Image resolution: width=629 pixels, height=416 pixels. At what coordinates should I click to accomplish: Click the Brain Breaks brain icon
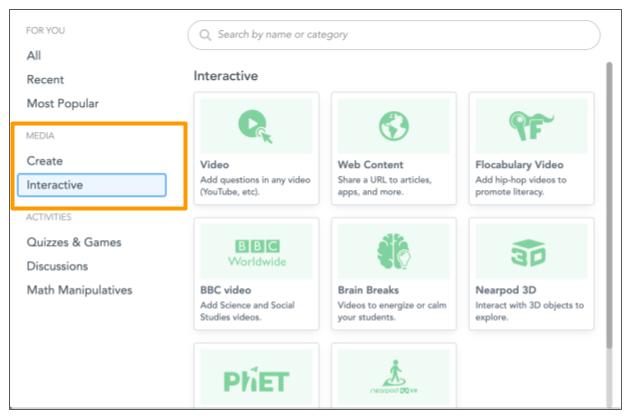point(393,251)
